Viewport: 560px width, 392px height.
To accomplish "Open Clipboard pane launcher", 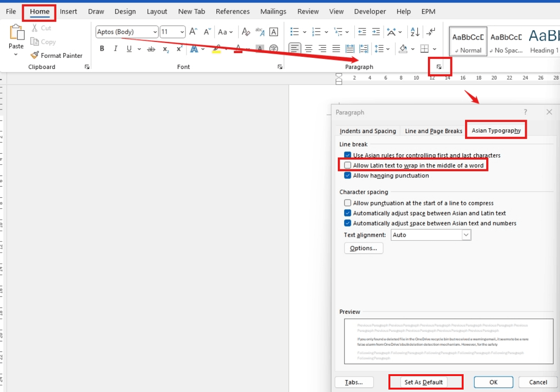I will 87,67.
